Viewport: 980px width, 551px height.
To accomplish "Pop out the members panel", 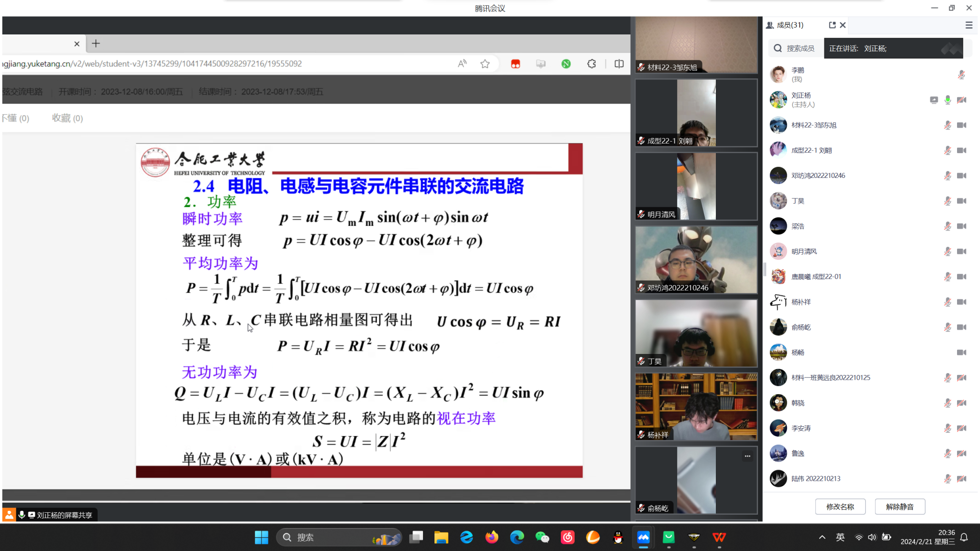I will coord(832,25).
